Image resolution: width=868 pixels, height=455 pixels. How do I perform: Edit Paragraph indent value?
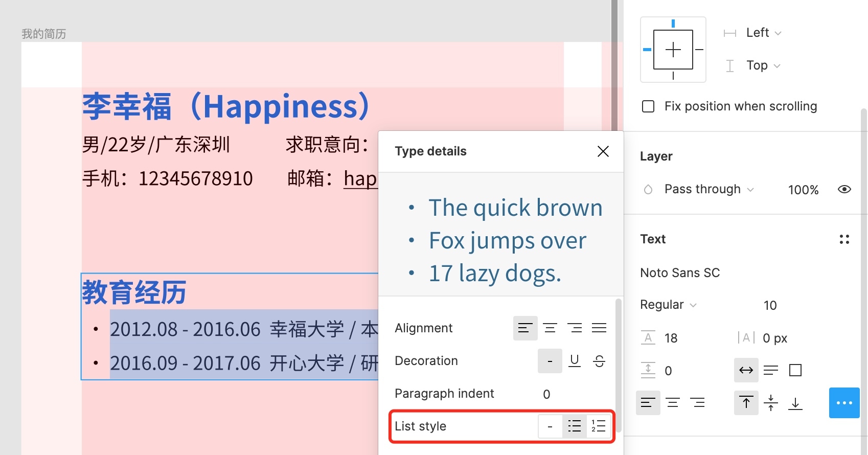546,394
